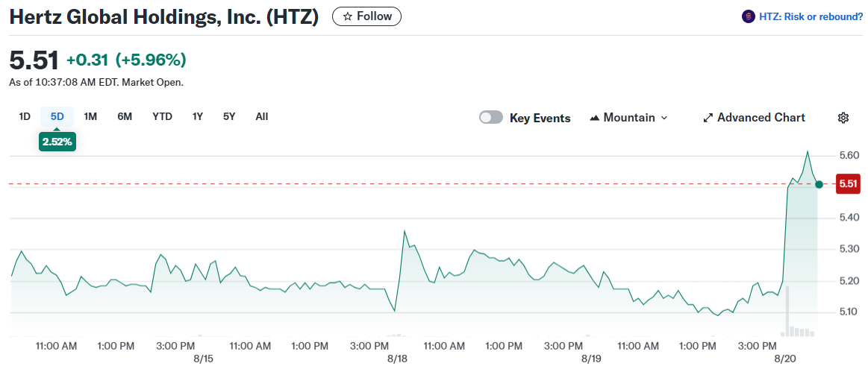Click the 2.52% range change badge
The height and width of the screenshot is (369, 868).
click(57, 142)
